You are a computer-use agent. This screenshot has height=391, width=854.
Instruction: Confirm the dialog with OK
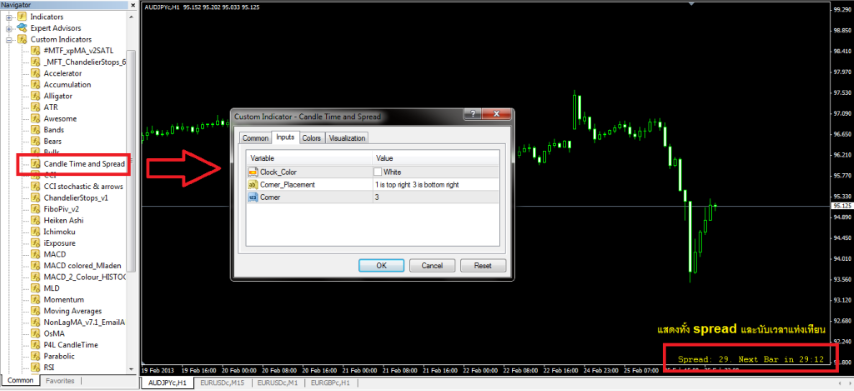click(x=381, y=266)
